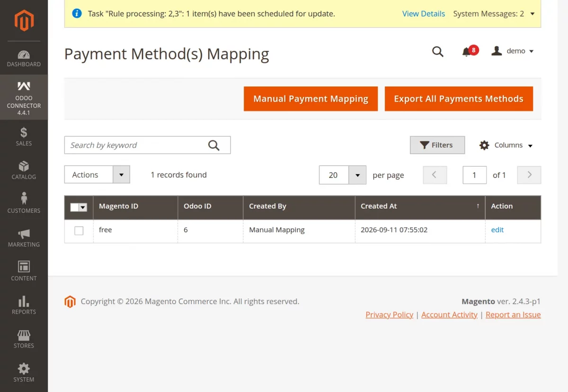
Task: Open the demo account dropdown
Action: click(x=513, y=51)
